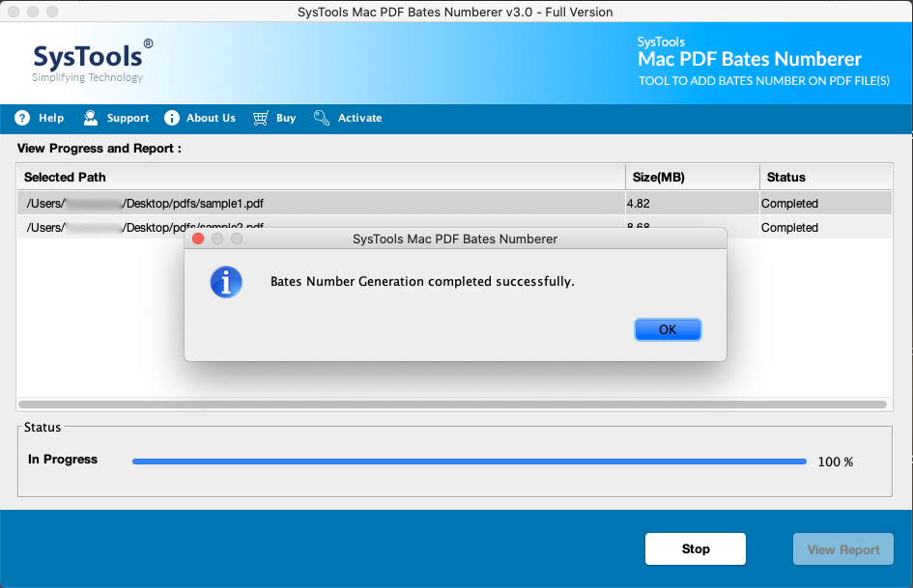Confirm the dialog with OK
This screenshot has height=588, width=913.
coord(668,329)
